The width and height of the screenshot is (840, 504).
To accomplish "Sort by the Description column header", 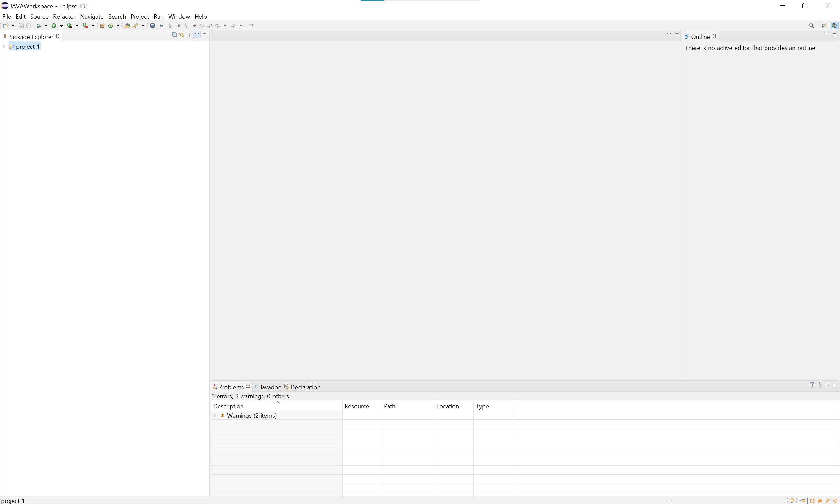I will click(x=228, y=406).
